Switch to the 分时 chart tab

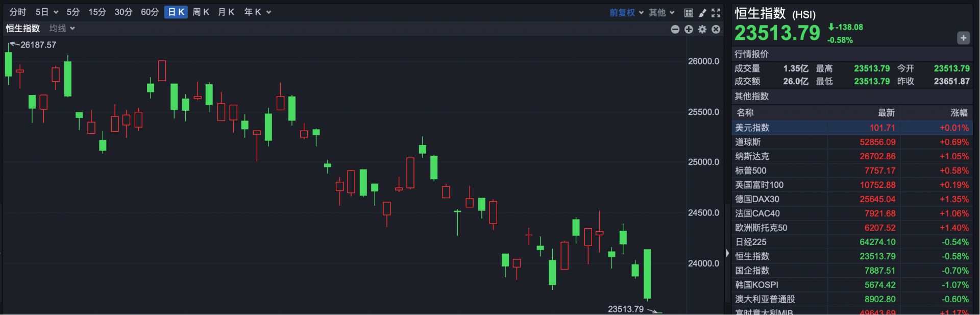pyautogui.click(x=18, y=12)
